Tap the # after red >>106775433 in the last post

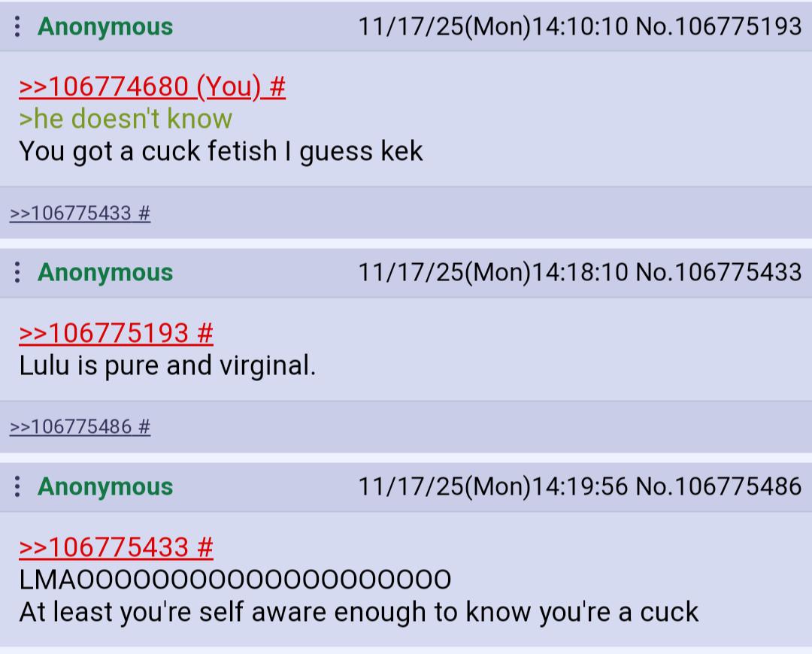point(205,547)
